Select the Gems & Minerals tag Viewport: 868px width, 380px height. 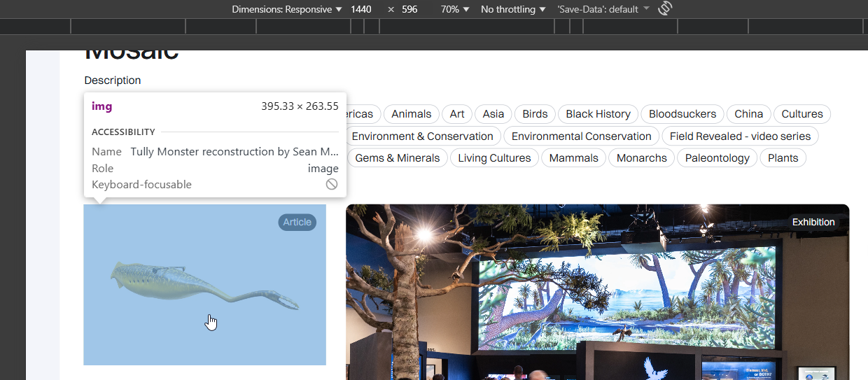(398, 158)
